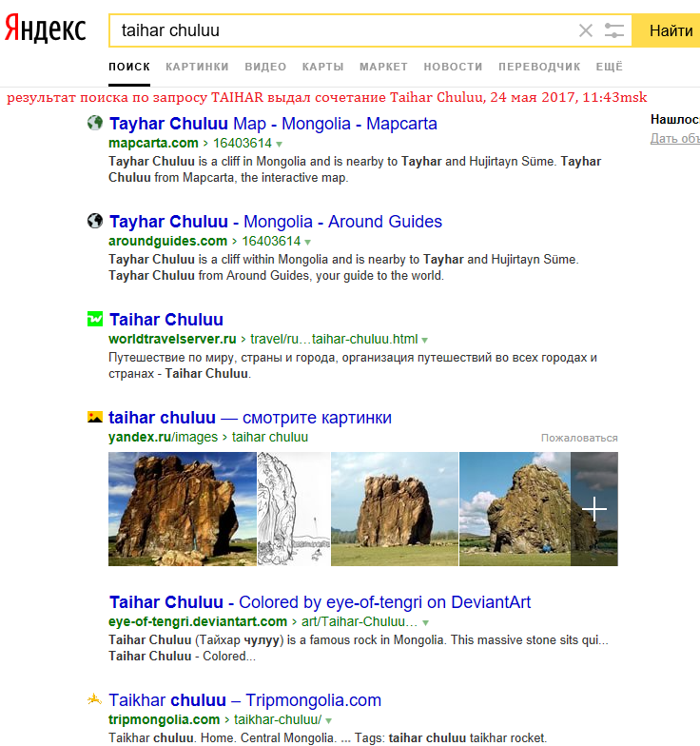Open Taihar Chuluu - Colored DeviantArt link
This screenshot has width=700, height=746.
pos(320,602)
